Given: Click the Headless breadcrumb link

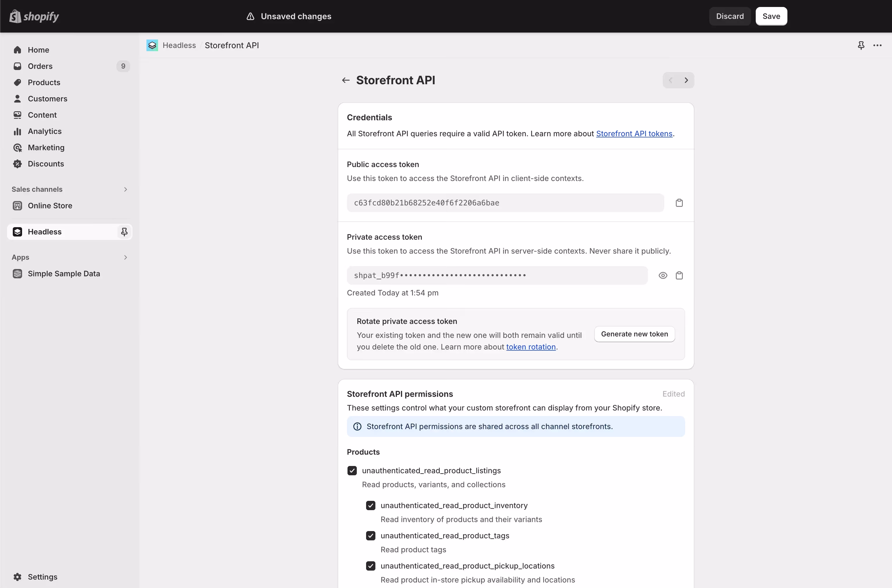Looking at the screenshot, I should pos(179,45).
